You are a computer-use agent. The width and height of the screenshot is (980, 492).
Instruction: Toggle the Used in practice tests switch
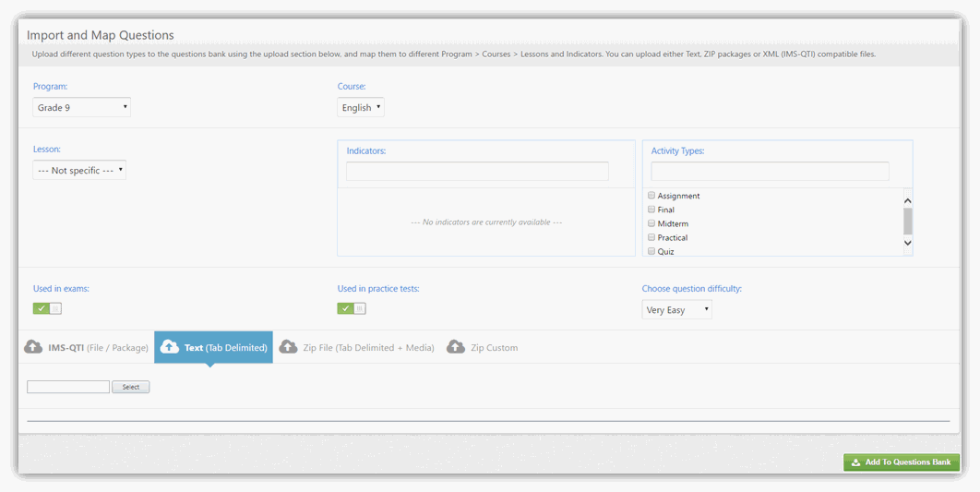point(352,308)
